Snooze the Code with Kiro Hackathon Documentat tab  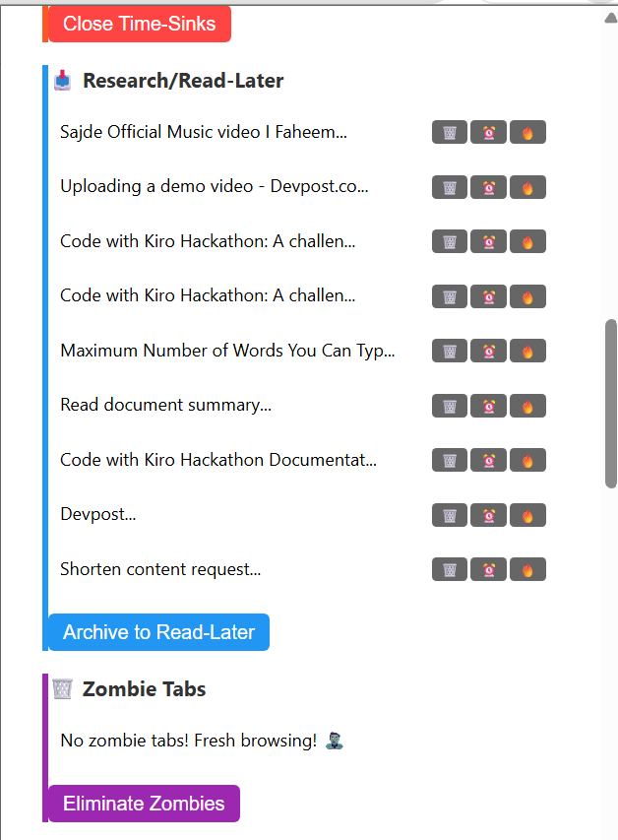click(x=488, y=460)
